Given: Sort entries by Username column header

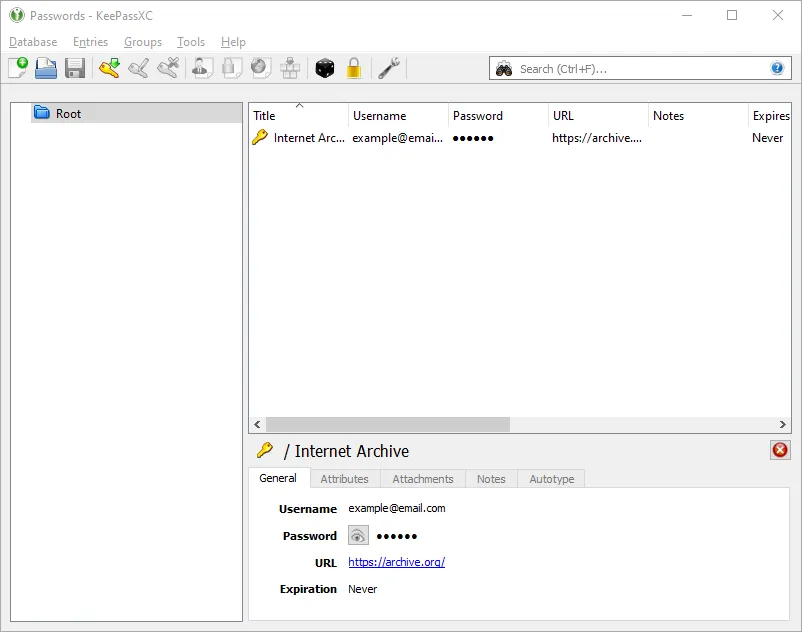Looking at the screenshot, I should pos(398,116).
